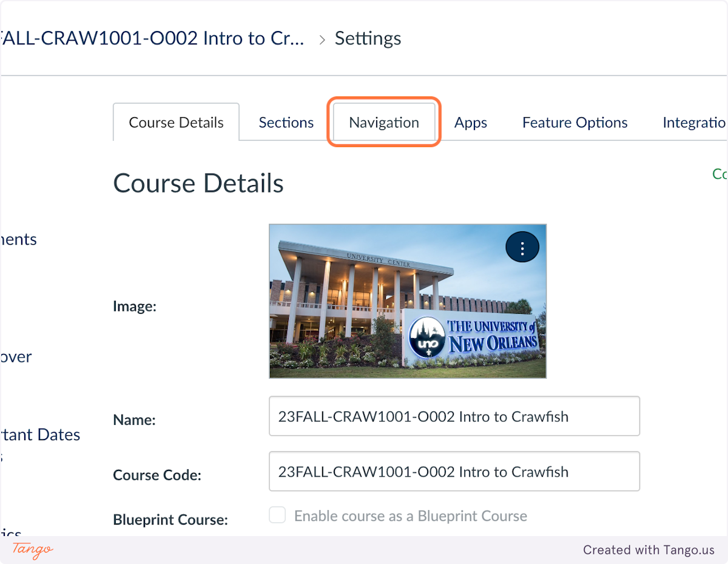Open the Feature Options tab
Viewport: 728px width, 564px height.
575,122
